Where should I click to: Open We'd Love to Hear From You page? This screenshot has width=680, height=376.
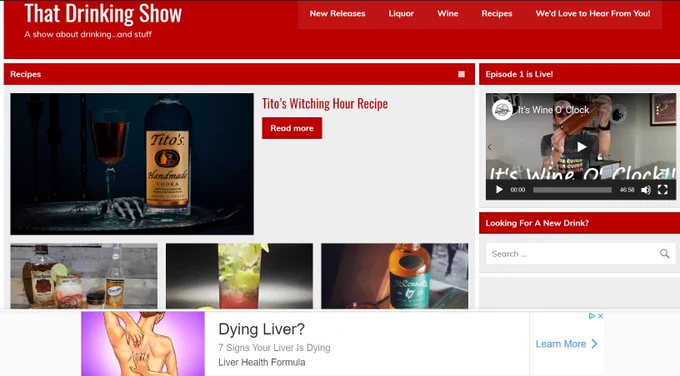(593, 13)
